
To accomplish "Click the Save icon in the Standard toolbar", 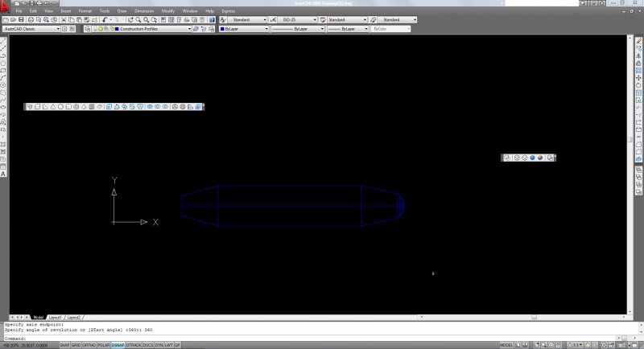I will pos(22,19).
